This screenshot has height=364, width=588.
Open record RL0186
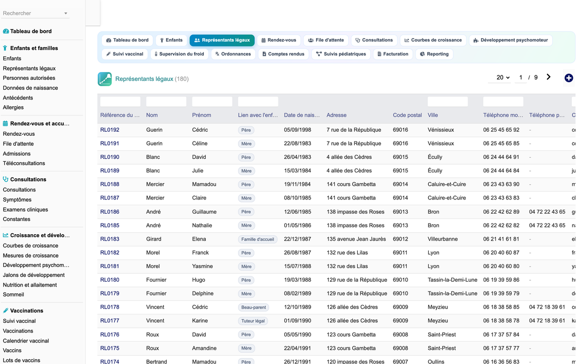pos(110,212)
